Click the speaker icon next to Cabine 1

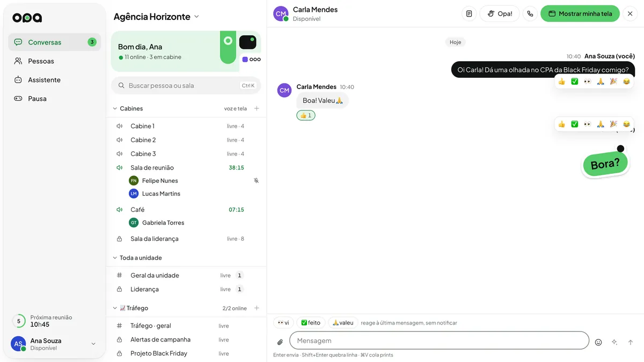120,126
